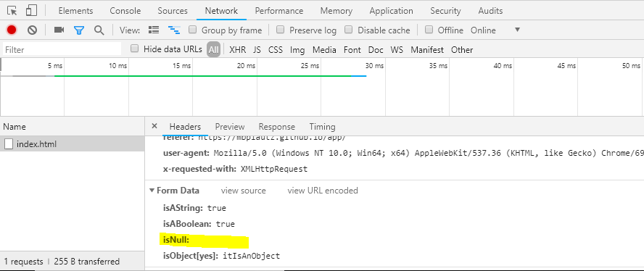Check the Disable cache option

(x=348, y=30)
